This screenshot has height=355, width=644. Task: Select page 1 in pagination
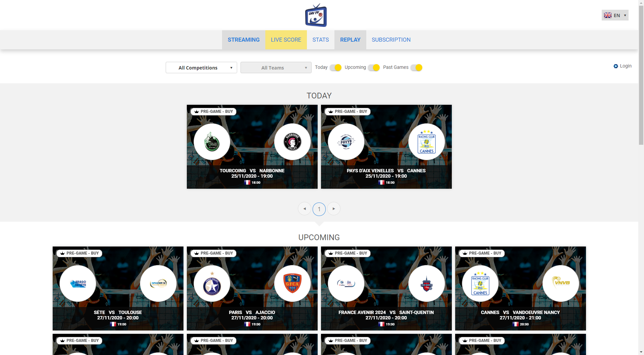pyautogui.click(x=319, y=209)
